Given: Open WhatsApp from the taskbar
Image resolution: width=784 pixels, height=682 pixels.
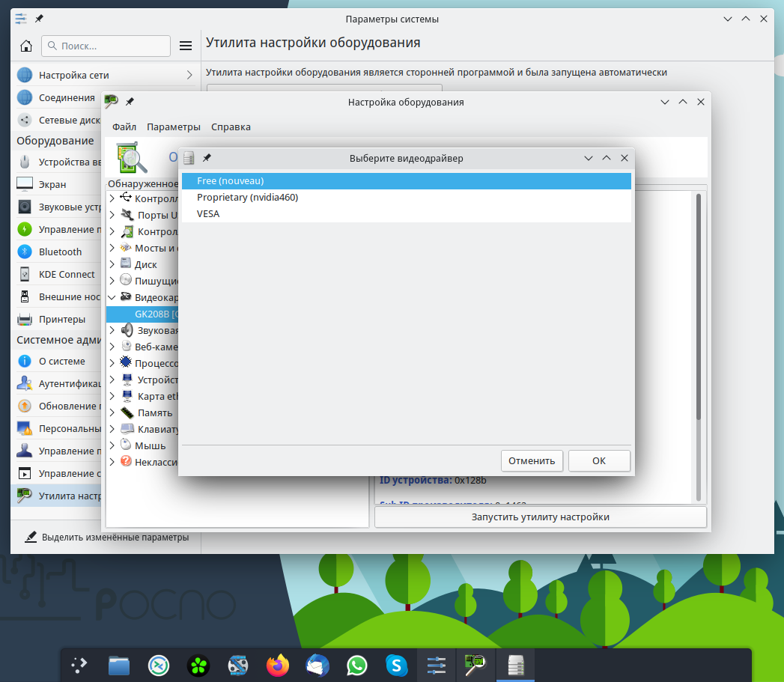Looking at the screenshot, I should coord(357,664).
